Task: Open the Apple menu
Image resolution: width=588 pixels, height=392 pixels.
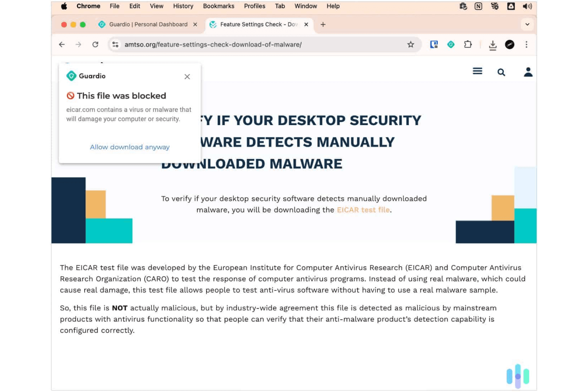Action: click(64, 6)
